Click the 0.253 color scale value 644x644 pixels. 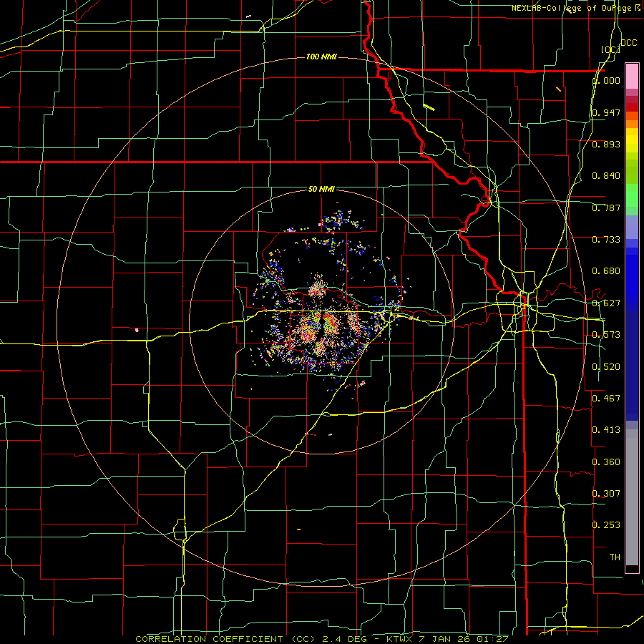click(x=606, y=525)
